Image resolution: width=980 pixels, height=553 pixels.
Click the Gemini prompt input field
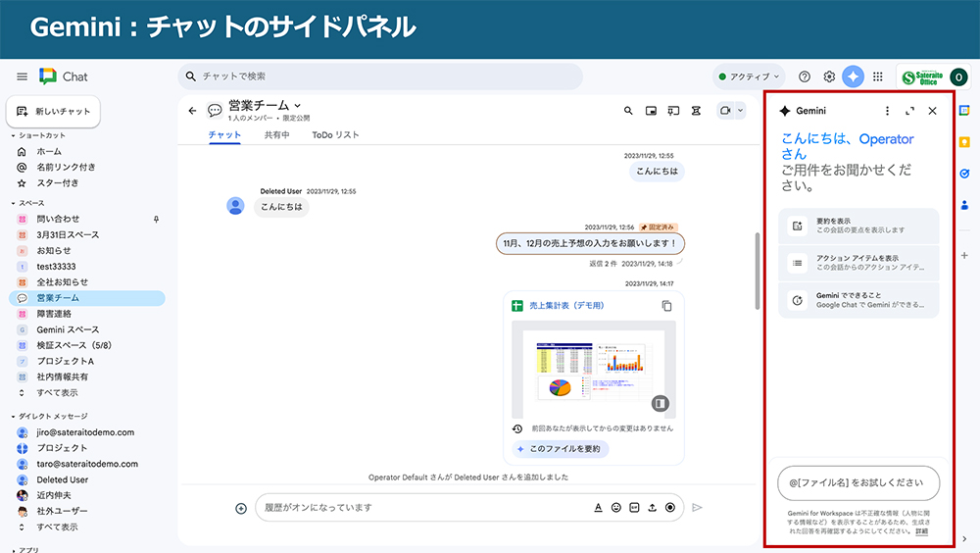858,483
